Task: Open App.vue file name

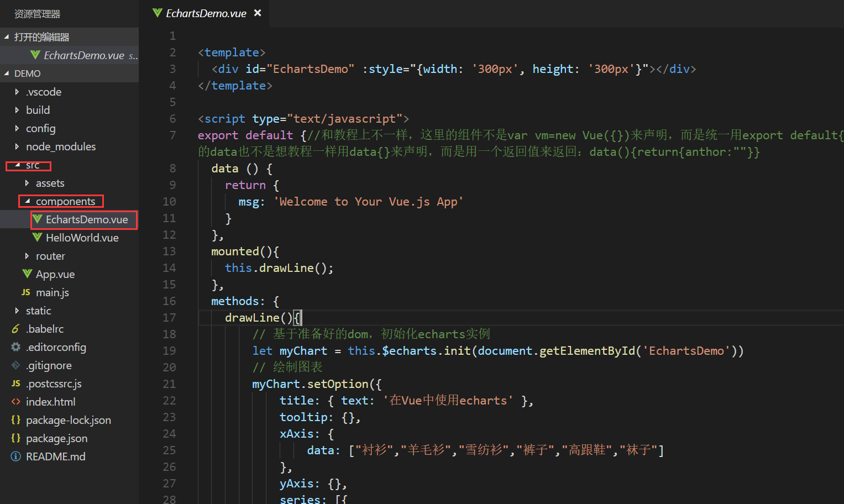Action: click(x=55, y=274)
